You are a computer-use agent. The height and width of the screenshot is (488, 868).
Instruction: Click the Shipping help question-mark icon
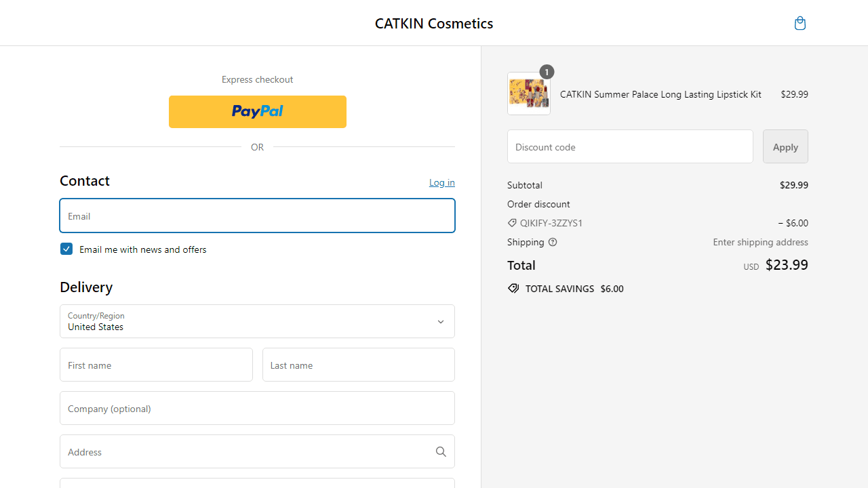pos(553,242)
